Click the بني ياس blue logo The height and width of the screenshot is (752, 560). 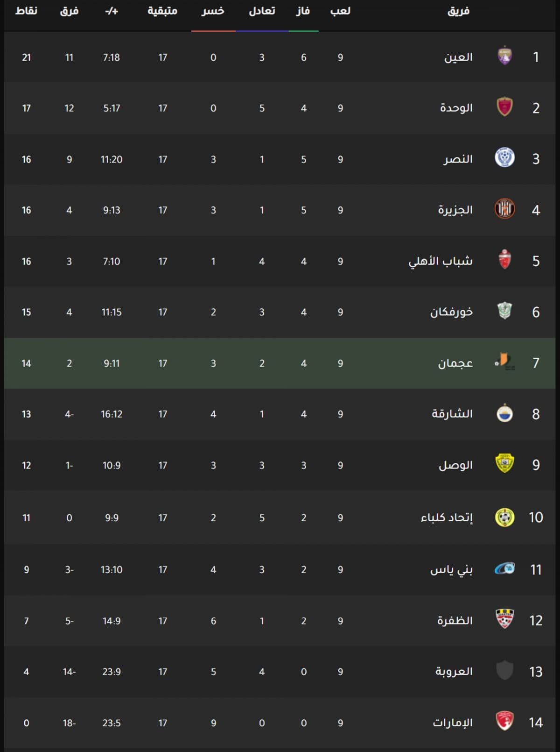coord(504,568)
